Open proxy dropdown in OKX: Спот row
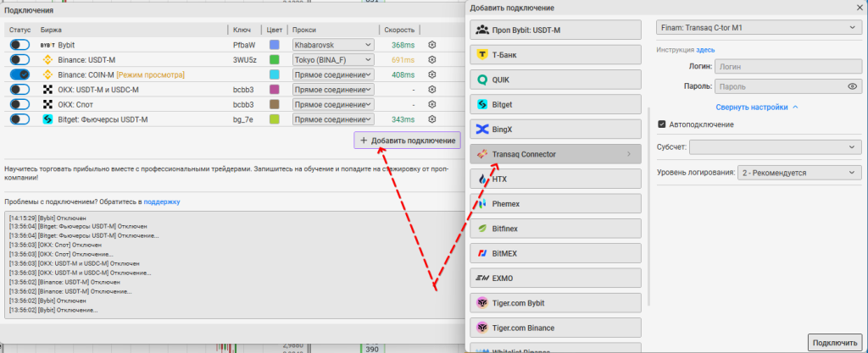The image size is (868, 353). [333, 104]
